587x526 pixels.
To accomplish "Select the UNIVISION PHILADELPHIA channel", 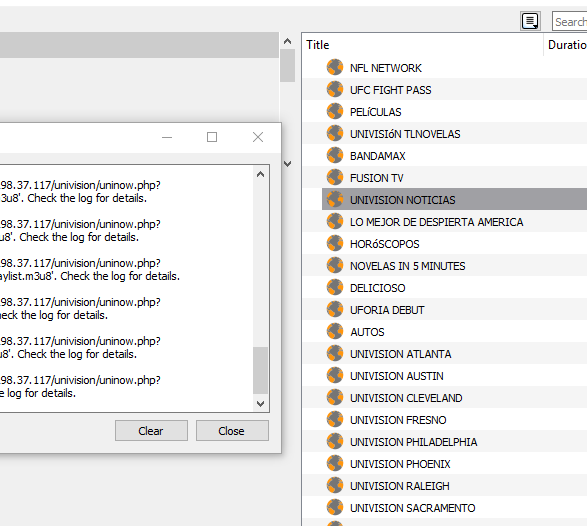I will 414,442.
